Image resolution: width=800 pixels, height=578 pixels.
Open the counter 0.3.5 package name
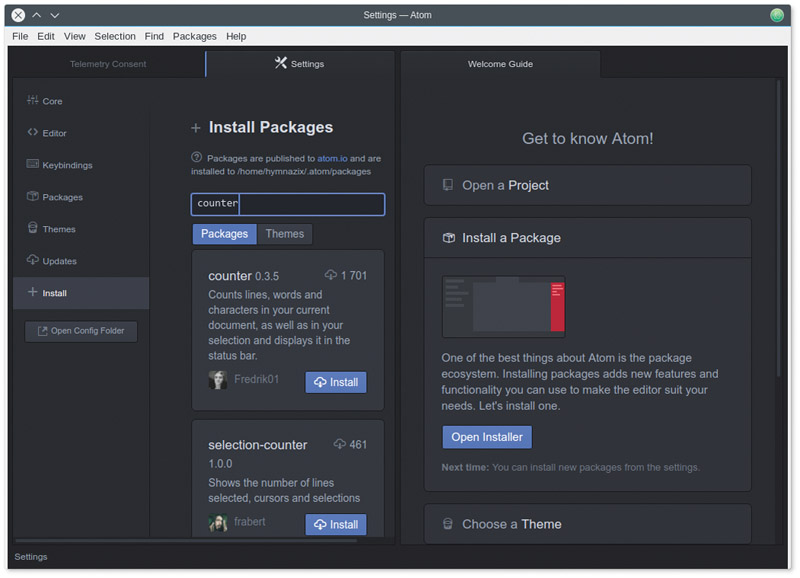(x=230, y=276)
